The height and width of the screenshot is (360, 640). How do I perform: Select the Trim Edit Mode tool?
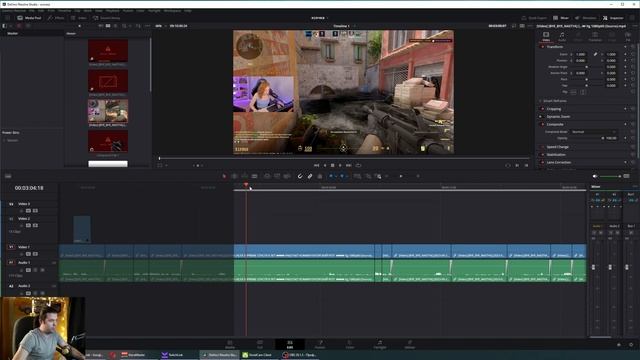point(234,176)
